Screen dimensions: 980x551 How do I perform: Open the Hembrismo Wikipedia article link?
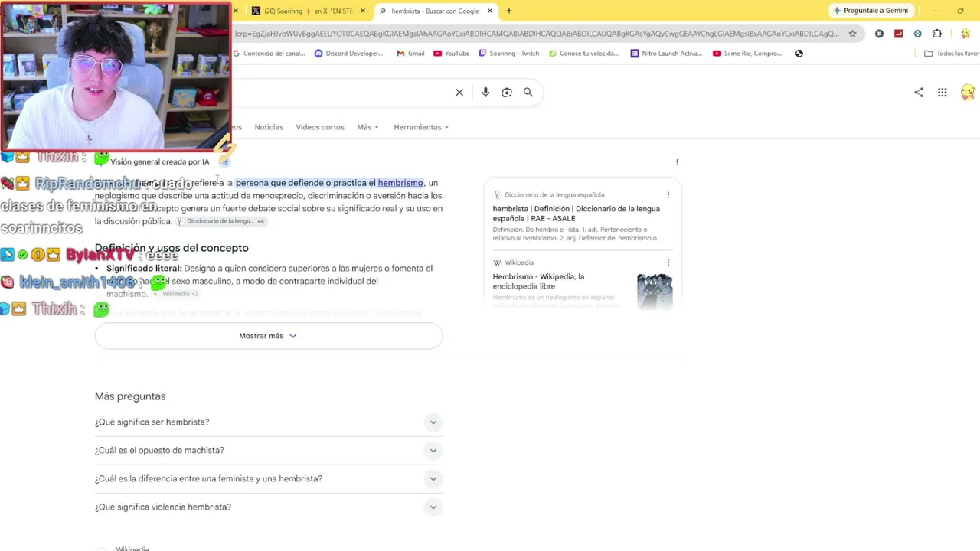538,282
